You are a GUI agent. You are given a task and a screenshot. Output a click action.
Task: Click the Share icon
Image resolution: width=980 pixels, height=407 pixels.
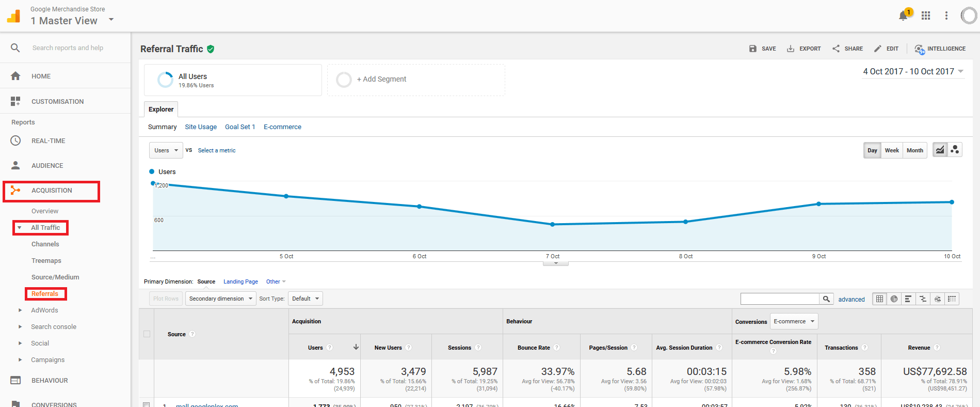pos(836,49)
